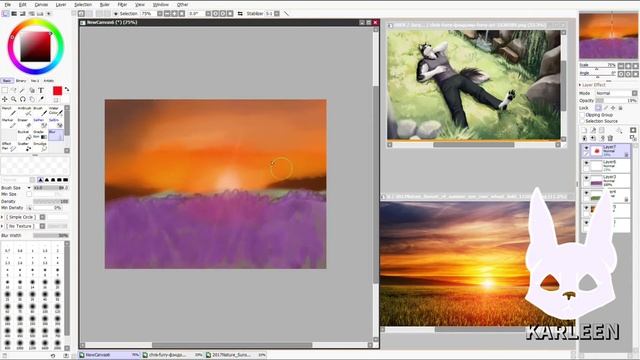Open the canvas zoom percentage dropdown

[160, 13]
